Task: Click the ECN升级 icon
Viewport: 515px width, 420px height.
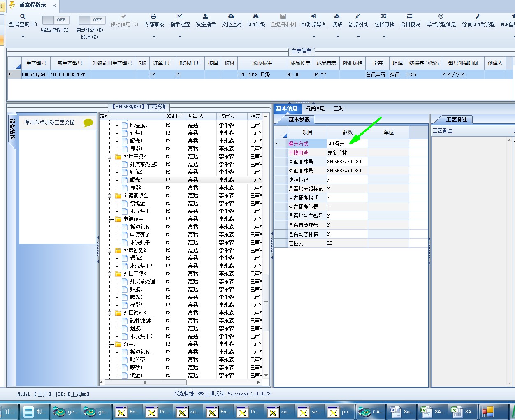Action: (256, 16)
